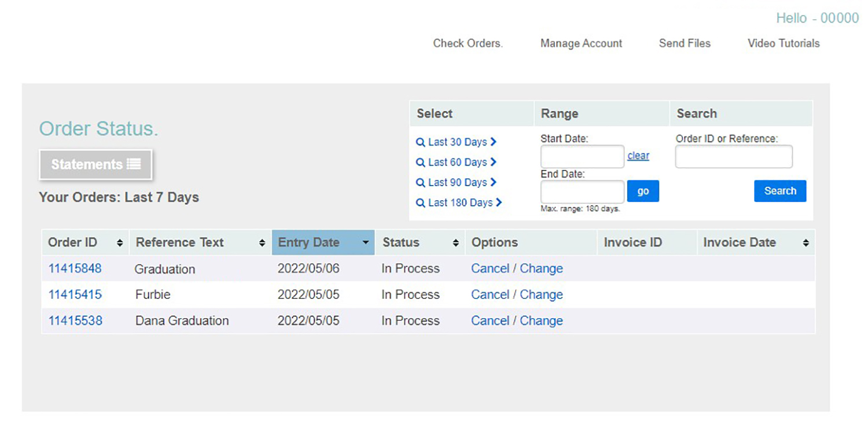Clear the date range with clear link
This screenshot has height=447, width=868.
tap(638, 156)
